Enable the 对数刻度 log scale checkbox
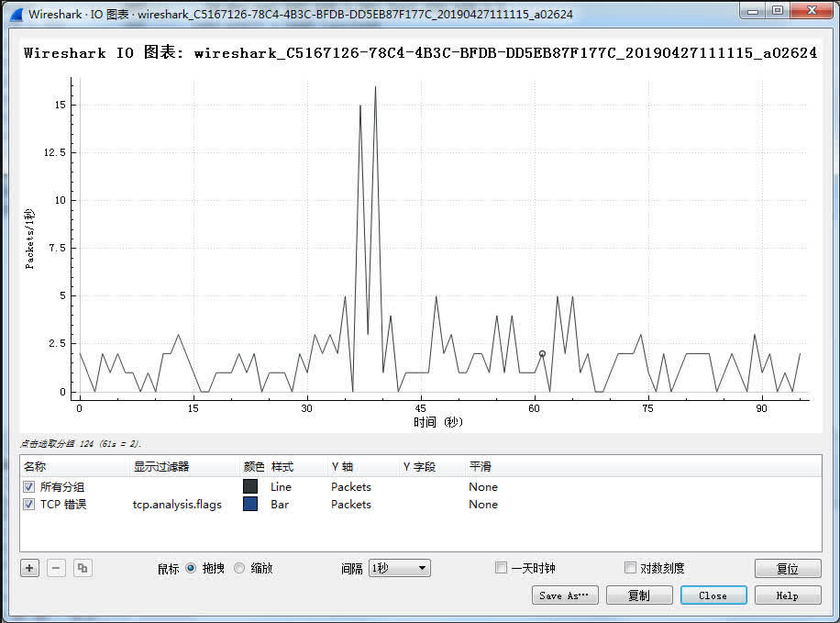Screen dimensions: 840x623 [630, 568]
